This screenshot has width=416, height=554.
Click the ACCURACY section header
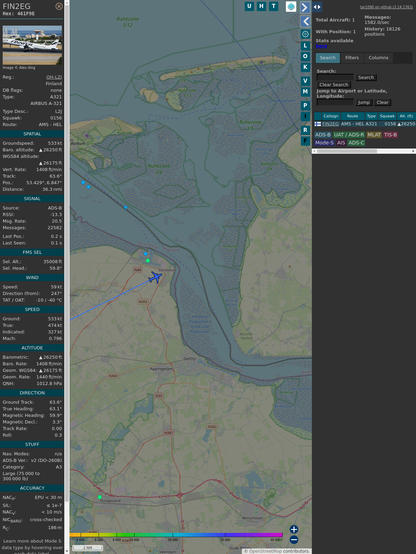click(x=32, y=488)
